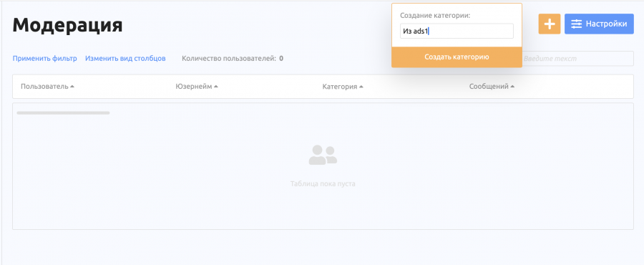This screenshot has height=265, width=644.
Task: Click sort arrow next to Юзернейм
Action: [x=216, y=87]
